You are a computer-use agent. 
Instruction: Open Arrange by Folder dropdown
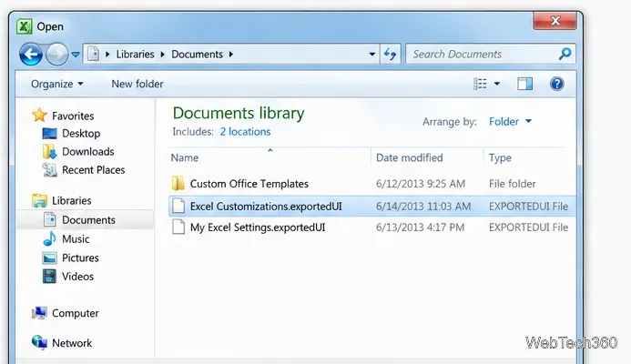(510, 121)
